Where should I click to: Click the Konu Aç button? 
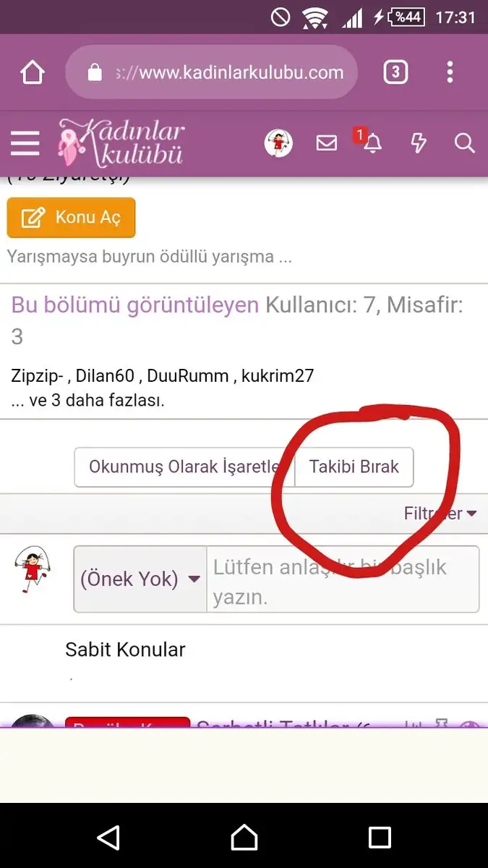tap(71, 218)
